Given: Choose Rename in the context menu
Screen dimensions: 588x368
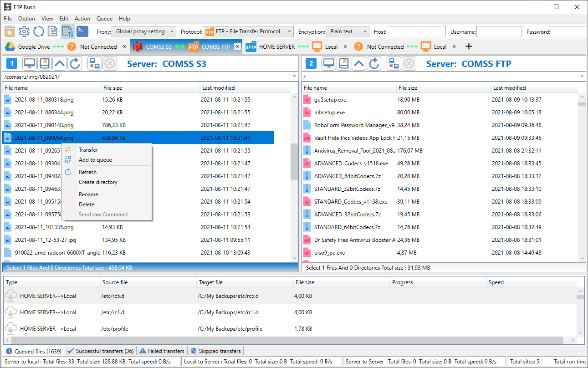Looking at the screenshot, I should pyautogui.click(x=107, y=194).
